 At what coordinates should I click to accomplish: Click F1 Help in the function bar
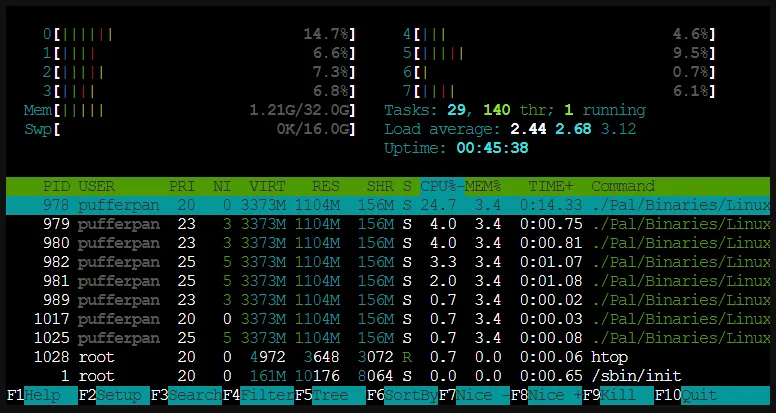(x=48, y=395)
